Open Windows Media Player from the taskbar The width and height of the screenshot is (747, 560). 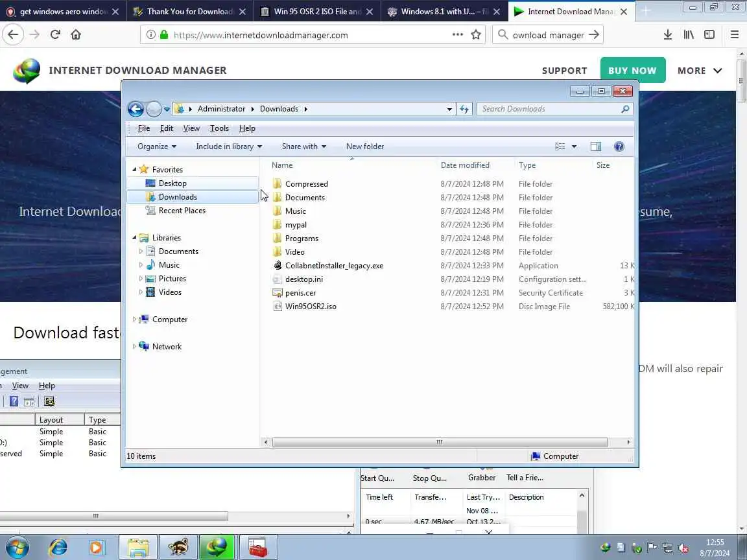(x=96, y=548)
